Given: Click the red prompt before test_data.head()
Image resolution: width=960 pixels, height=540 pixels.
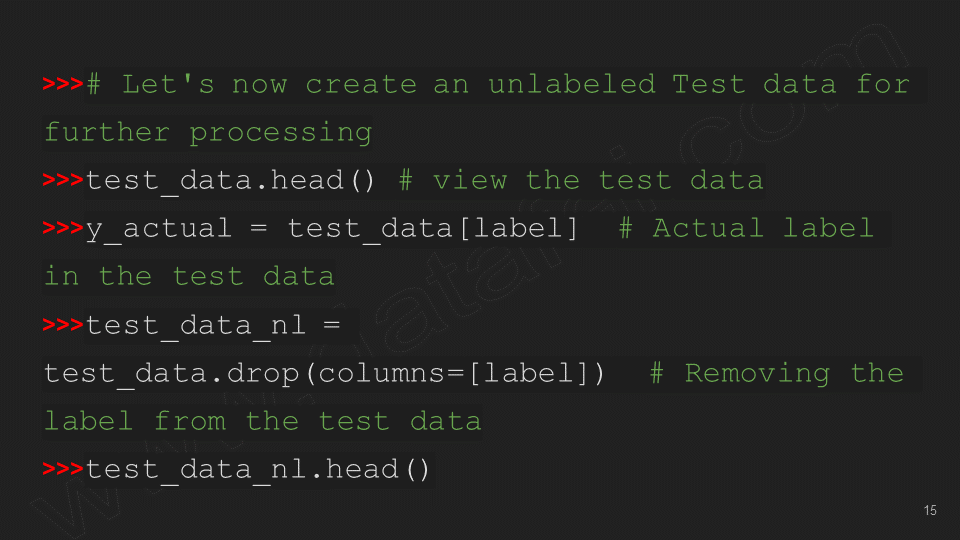Looking at the screenshot, I should point(63,181).
